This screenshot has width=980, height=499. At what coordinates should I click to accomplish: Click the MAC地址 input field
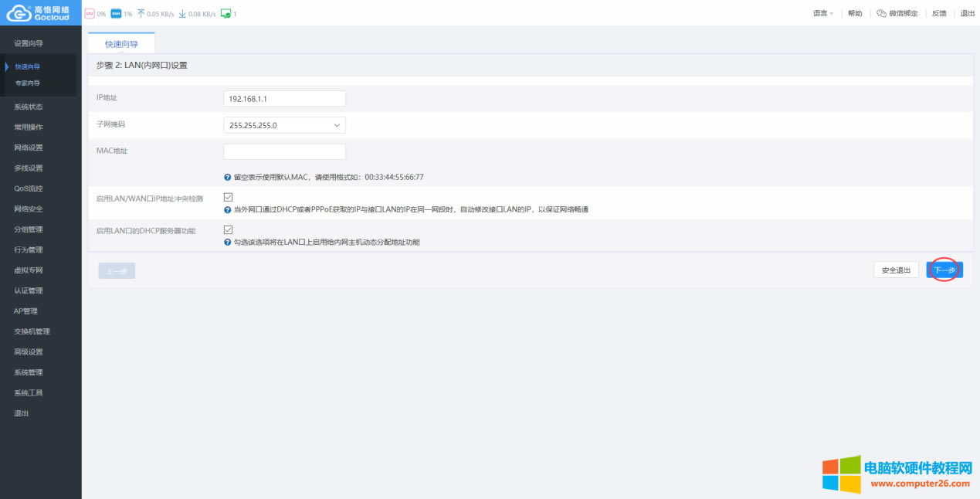284,151
